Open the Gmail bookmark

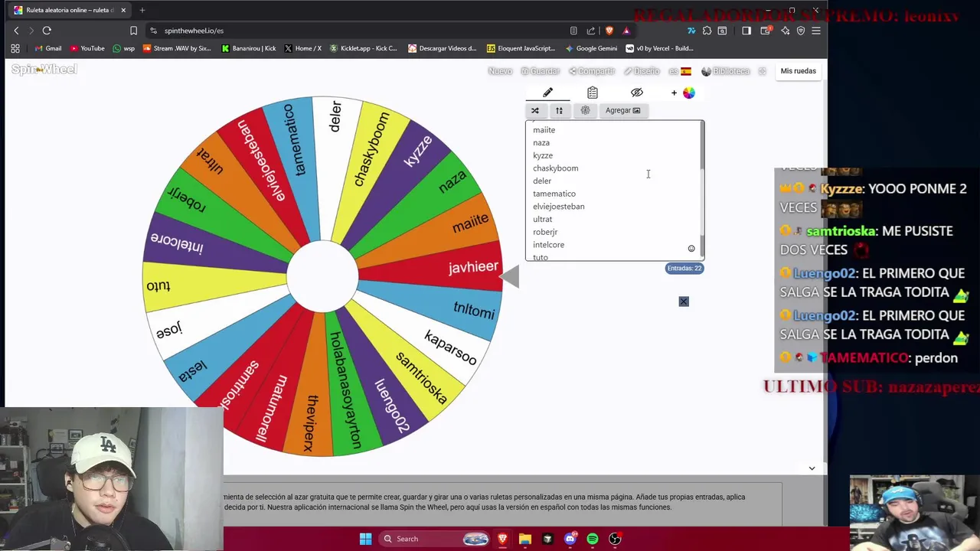[47, 48]
